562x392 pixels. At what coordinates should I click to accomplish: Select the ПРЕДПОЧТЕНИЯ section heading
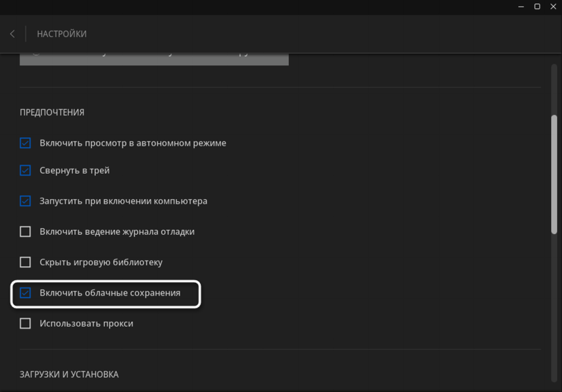(52, 113)
